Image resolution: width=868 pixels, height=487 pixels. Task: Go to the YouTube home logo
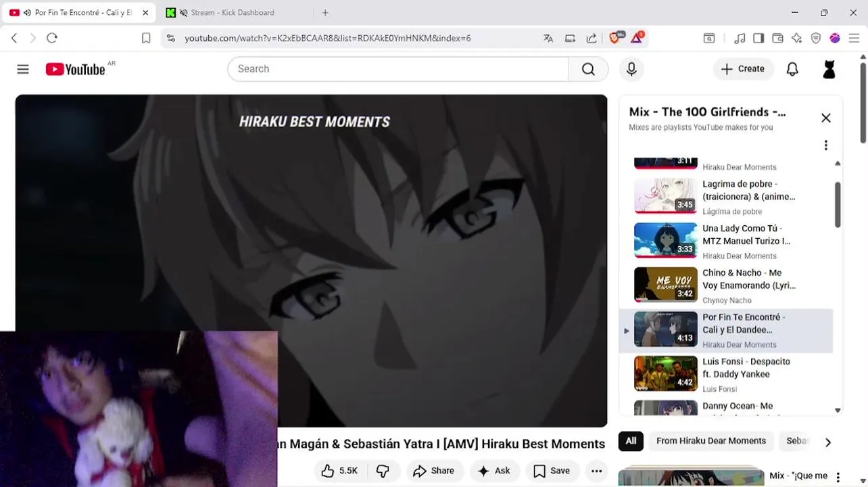pyautogui.click(x=76, y=69)
